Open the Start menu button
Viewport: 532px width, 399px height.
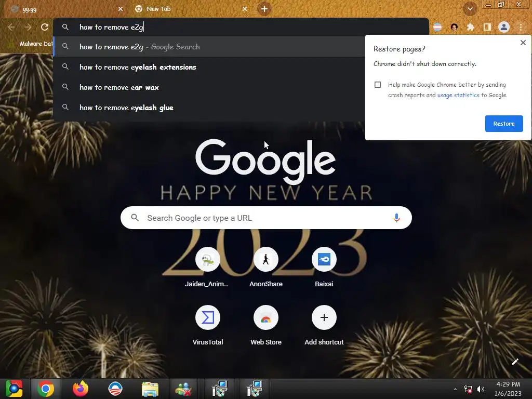[14, 389]
